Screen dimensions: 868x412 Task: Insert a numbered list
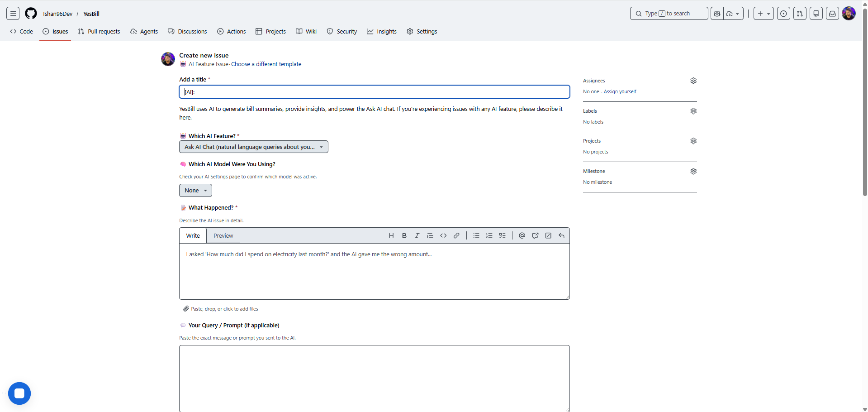click(489, 235)
